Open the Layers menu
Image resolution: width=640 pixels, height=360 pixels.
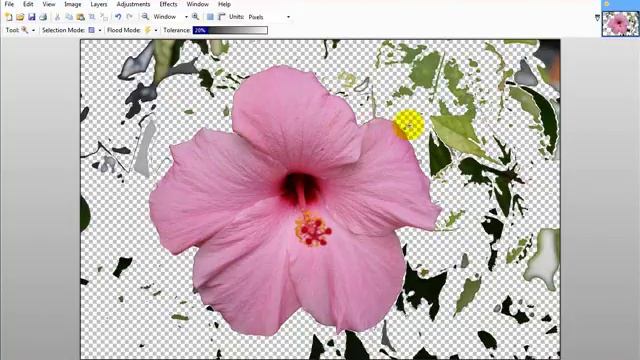pos(99,4)
